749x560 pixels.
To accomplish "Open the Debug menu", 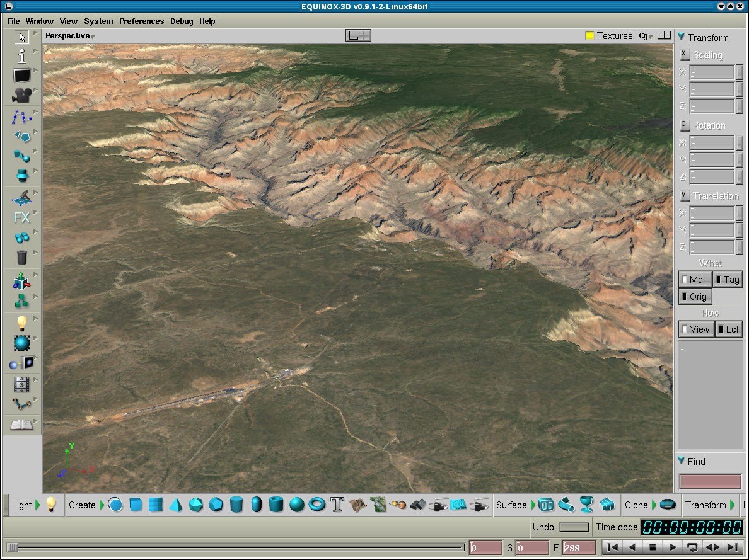I will tap(182, 21).
